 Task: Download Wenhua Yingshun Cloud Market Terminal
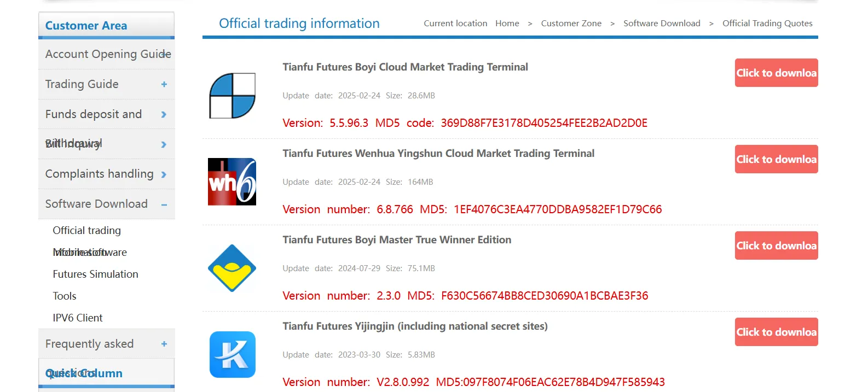[776, 159]
